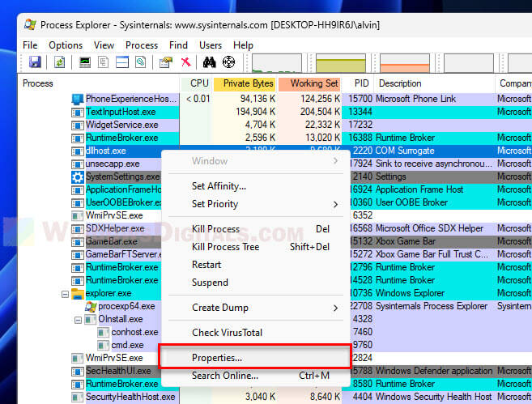
Task: Sort by Working Set column header
Action: (310, 83)
